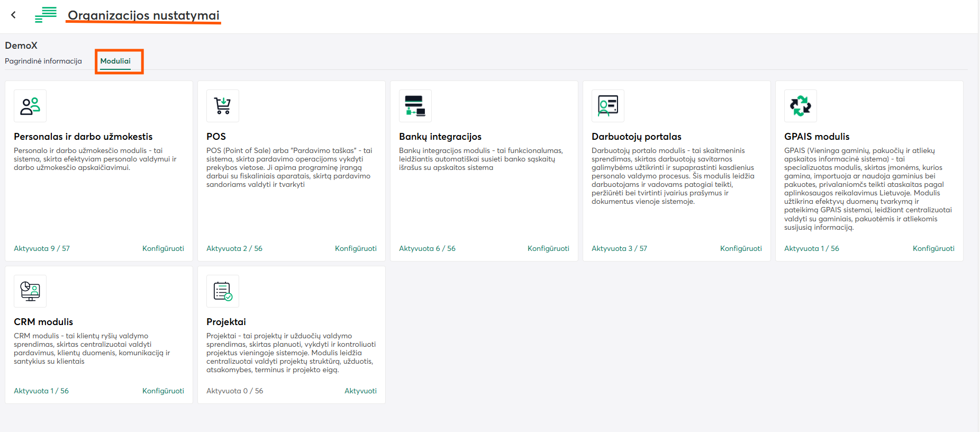Click the Darbuotojų portalas card heading

coord(637,137)
